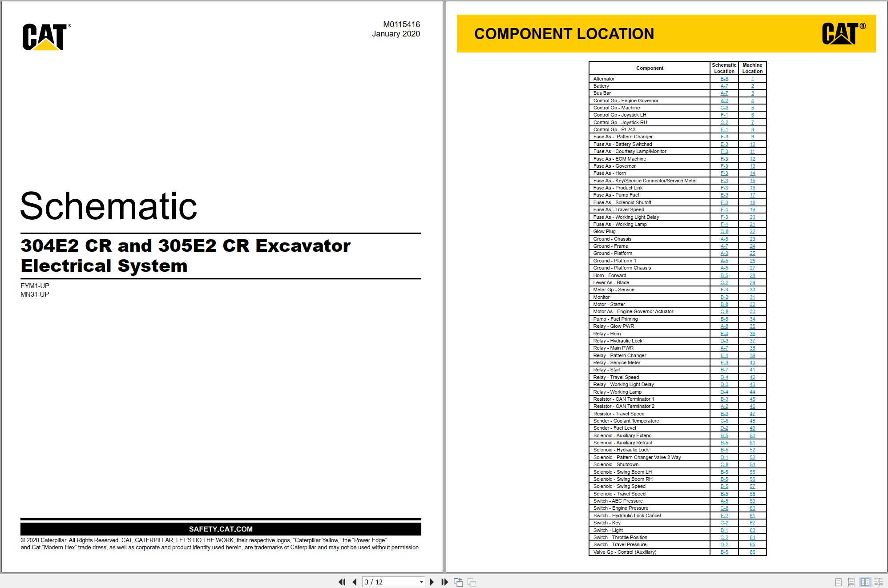
Task: Click Relay - Main PWR schematic link A-7
Action: tap(724, 348)
